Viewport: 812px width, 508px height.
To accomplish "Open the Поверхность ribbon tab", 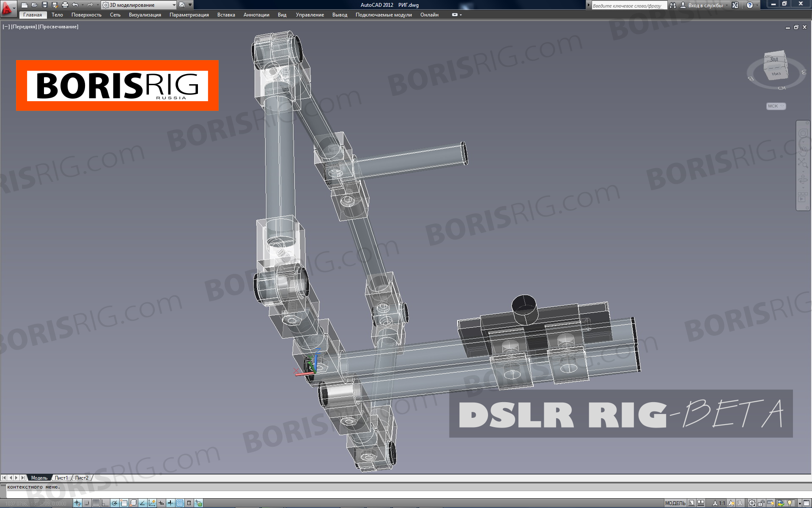I will tap(86, 15).
